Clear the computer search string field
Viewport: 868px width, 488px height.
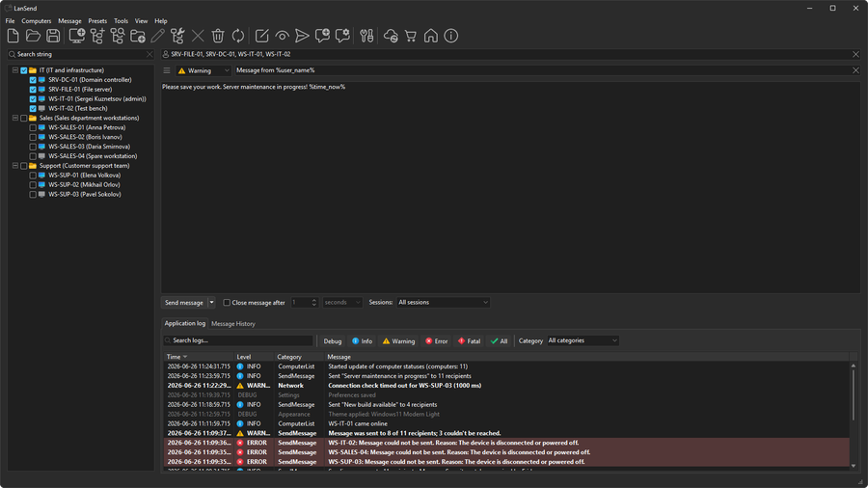tap(149, 54)
